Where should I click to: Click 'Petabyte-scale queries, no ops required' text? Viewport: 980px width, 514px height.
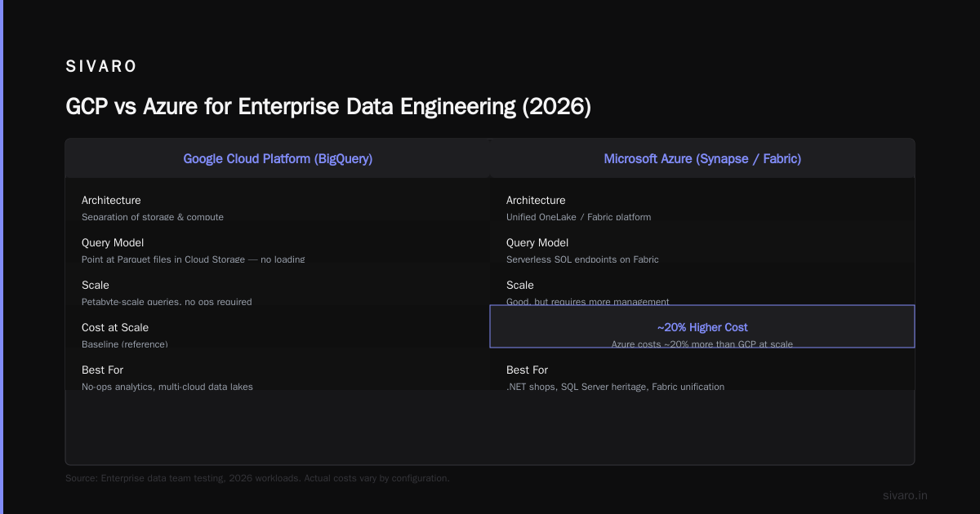(x=167, y=302)
